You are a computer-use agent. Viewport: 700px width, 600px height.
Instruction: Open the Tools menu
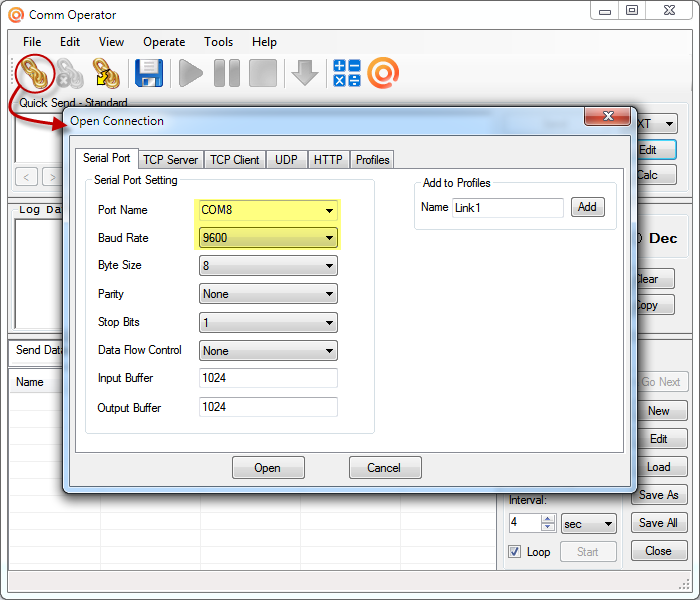218,42
